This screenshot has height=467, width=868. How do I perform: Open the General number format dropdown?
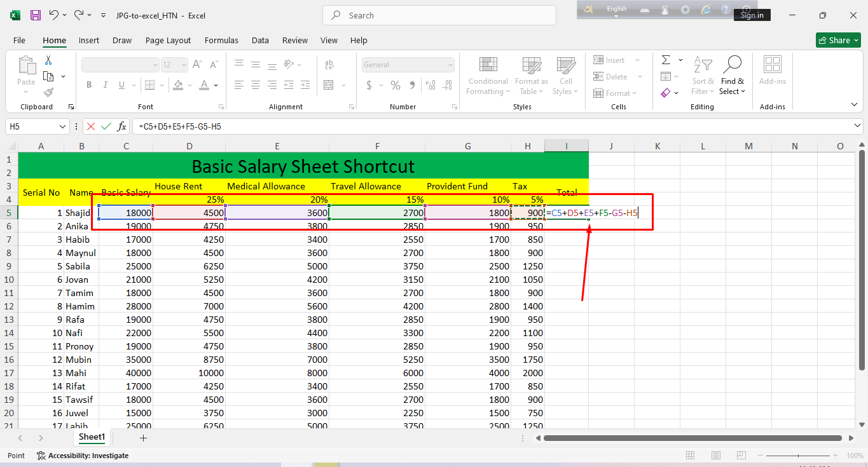[450, 65]
